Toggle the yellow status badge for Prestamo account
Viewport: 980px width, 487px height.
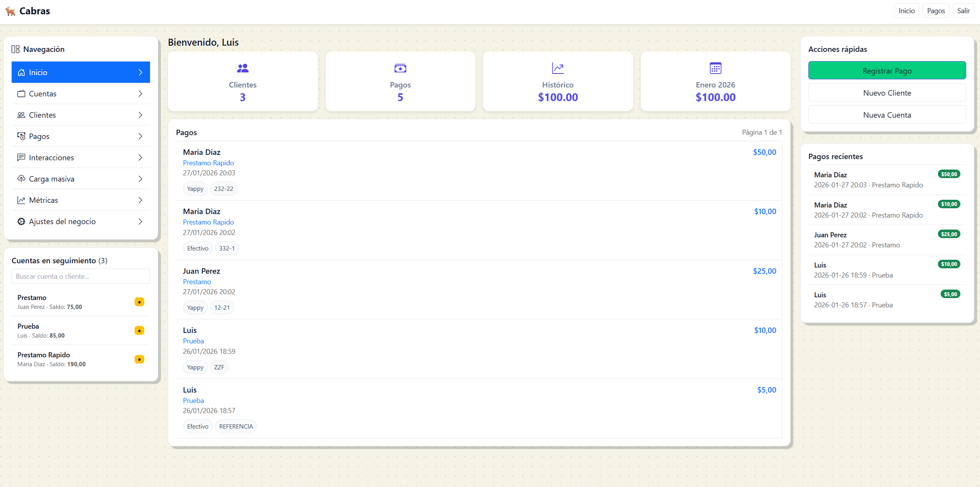pos(139,302)
